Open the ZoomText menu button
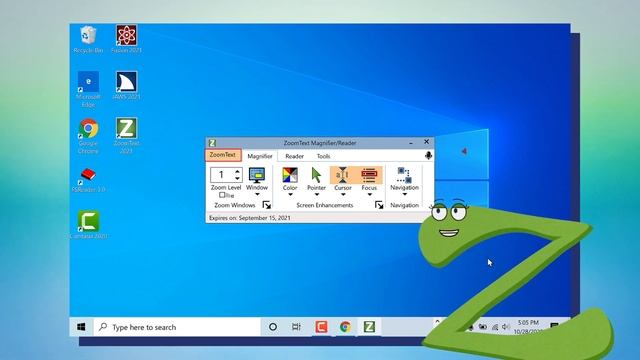 (x=223, y=155)
